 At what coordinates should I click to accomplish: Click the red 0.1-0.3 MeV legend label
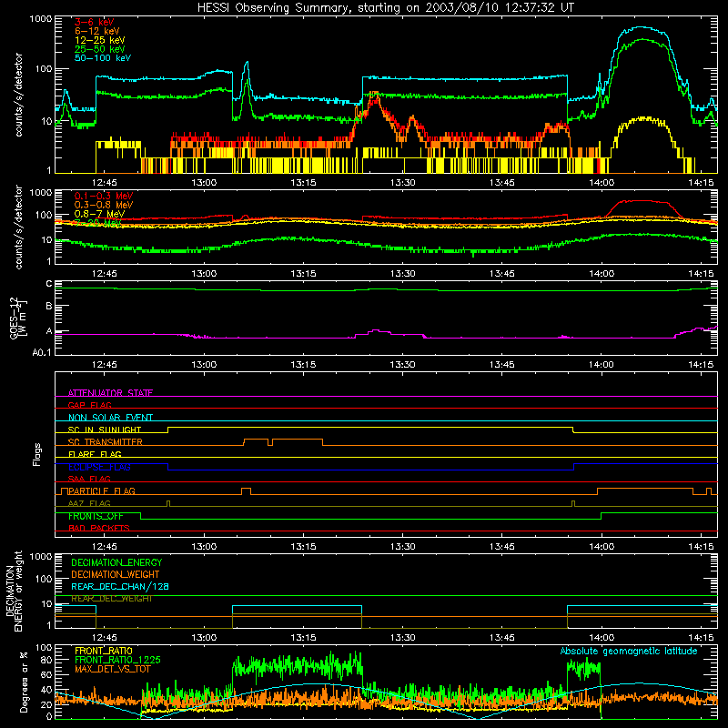(x=104, y=196)
